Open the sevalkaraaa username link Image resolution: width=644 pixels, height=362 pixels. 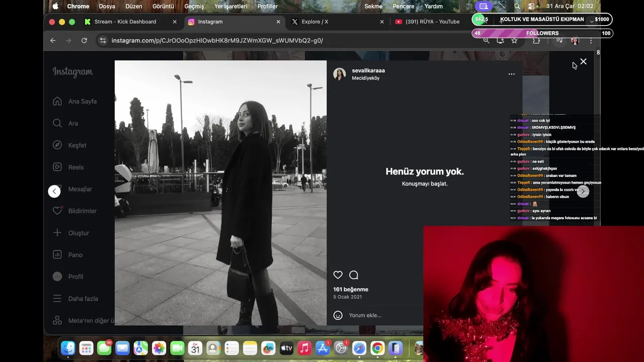[368, 70]
